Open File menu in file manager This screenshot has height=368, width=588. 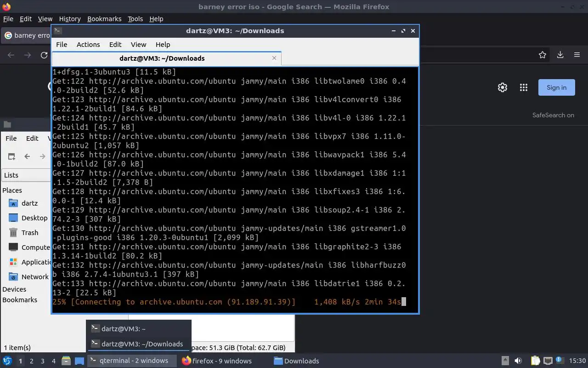(11, 138)
